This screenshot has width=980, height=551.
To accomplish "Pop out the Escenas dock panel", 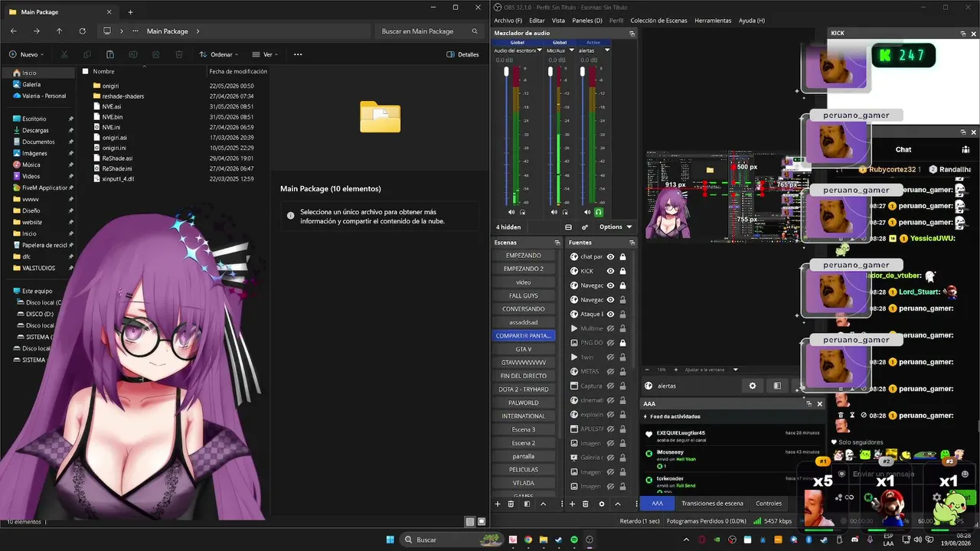I will point(557,243).
